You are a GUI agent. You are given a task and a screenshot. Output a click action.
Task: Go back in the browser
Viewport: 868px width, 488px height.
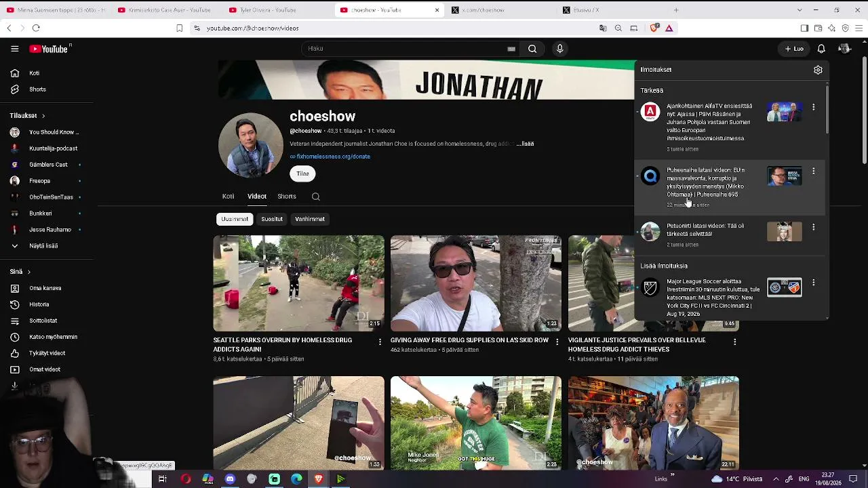point(9,28)
